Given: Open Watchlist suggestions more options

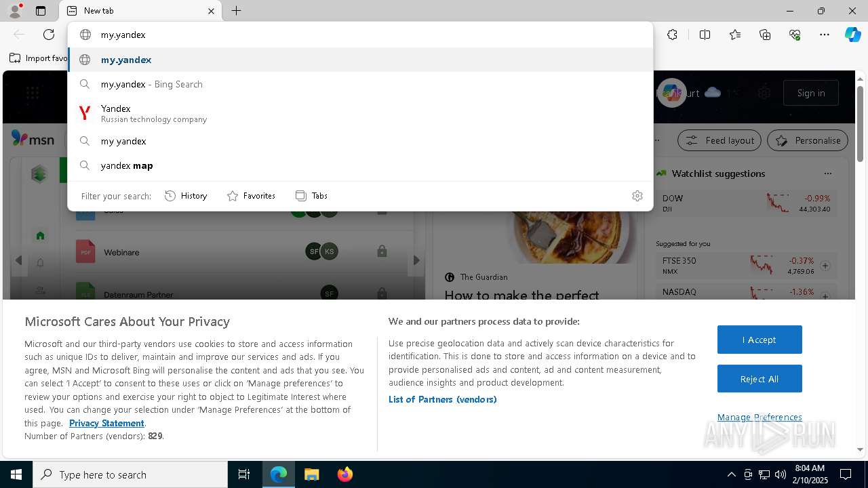Looking at the screenshot, I should click(827, 174).
